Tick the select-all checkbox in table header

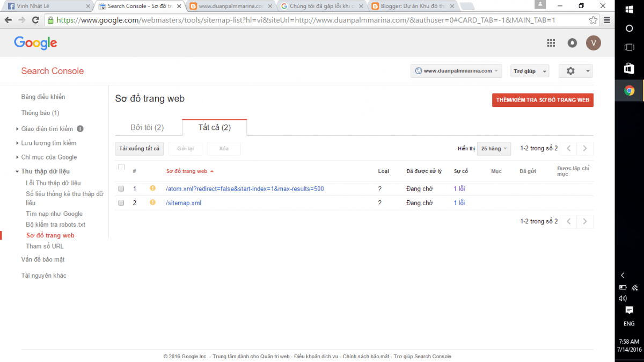point(121,167)
